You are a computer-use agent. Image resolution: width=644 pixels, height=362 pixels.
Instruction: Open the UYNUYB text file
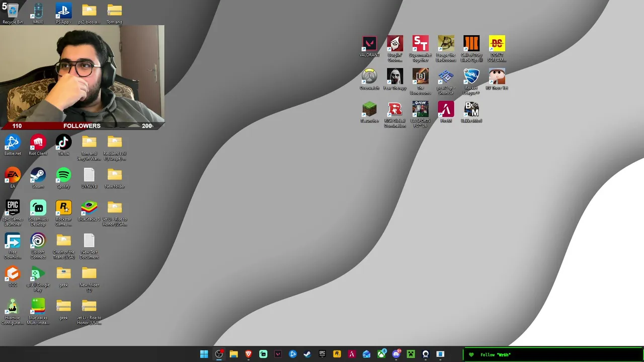click(x=89, y=178)
